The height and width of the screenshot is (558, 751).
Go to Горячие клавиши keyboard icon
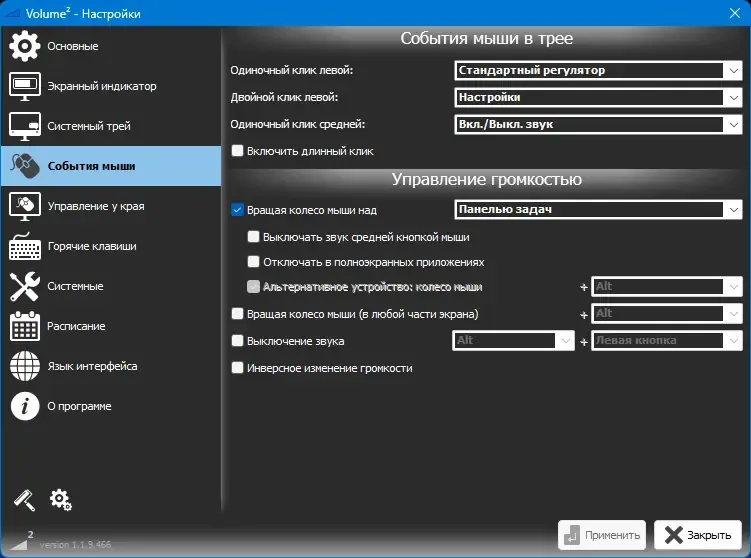tap(24, 246)
